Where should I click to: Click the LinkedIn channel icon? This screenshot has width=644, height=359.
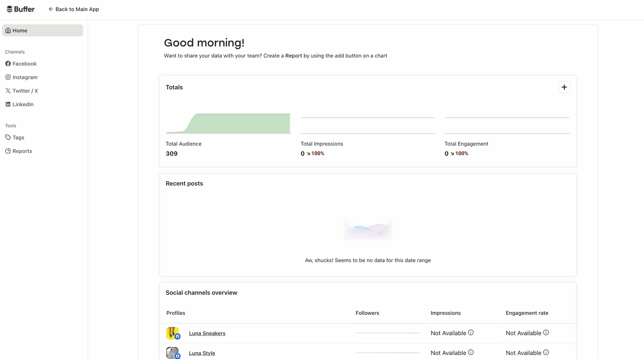(8, 104)
